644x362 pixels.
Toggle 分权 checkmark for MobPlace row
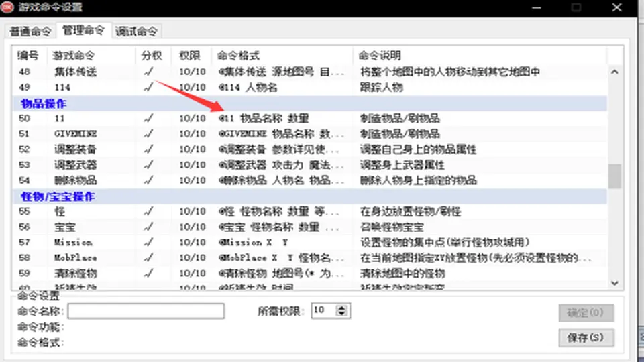click(149, 257)
